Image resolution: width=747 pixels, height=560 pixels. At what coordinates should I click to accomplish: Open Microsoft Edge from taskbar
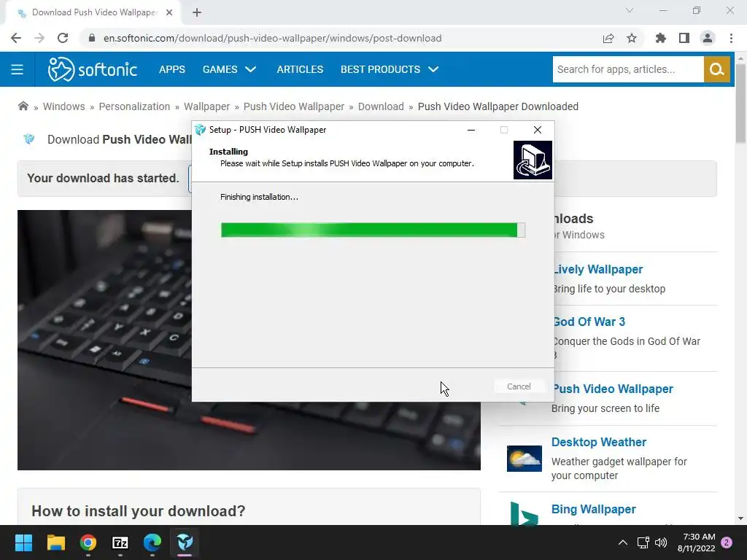(x=152, y=542)
